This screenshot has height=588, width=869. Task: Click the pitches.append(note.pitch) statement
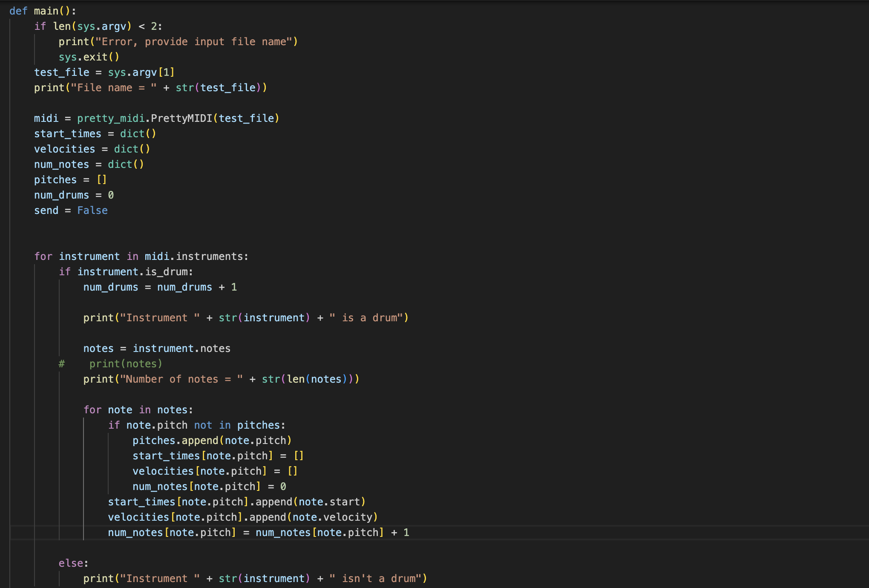(212, 441)
